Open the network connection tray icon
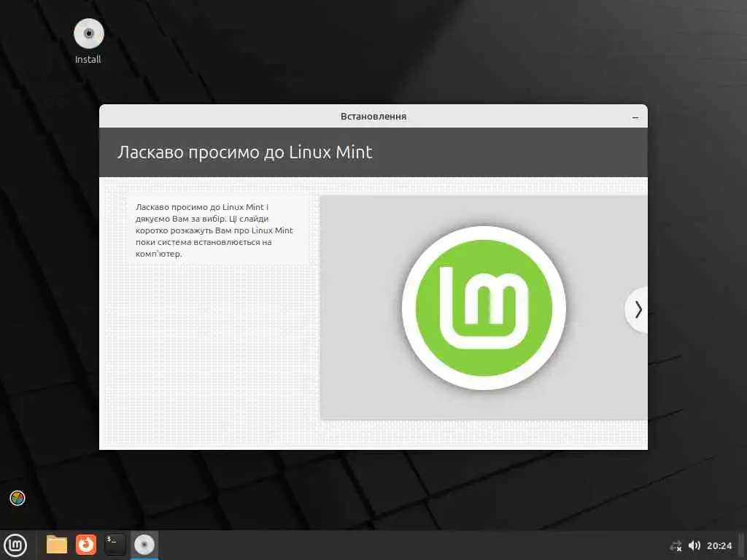 676,545
